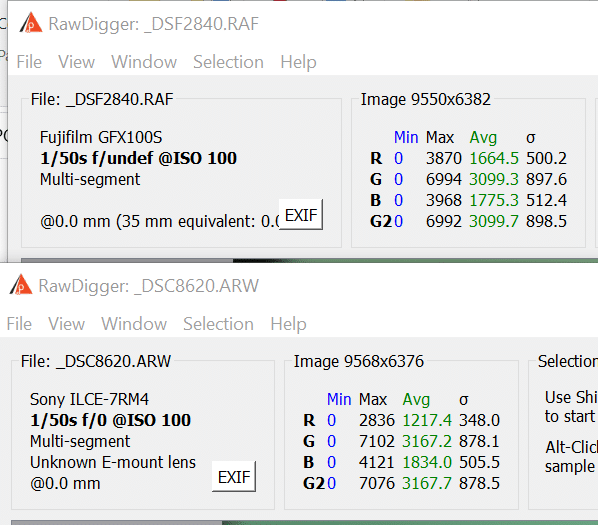Viewport: 598px width, 525px height.
Task: Click the G average value 3099.3
Action: (x=494, y=179)
